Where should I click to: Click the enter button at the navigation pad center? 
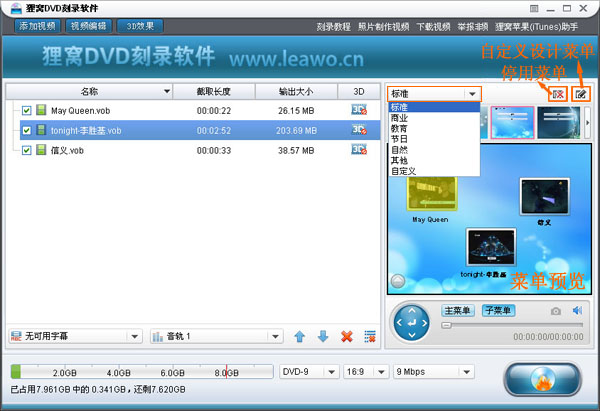coord(412,323)
